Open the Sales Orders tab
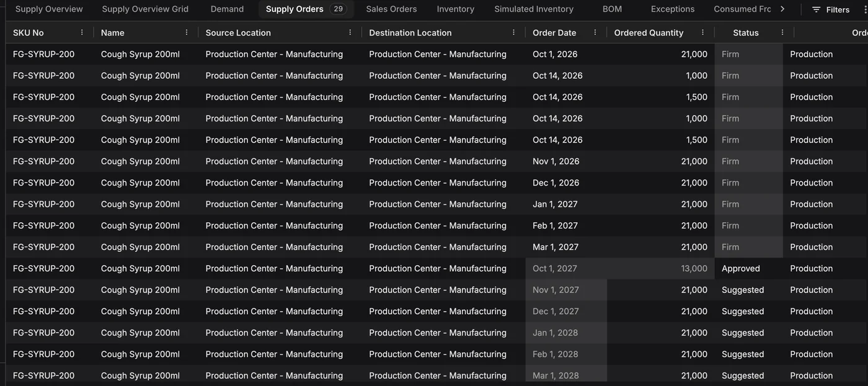868x386 pixels. point(391,9)
